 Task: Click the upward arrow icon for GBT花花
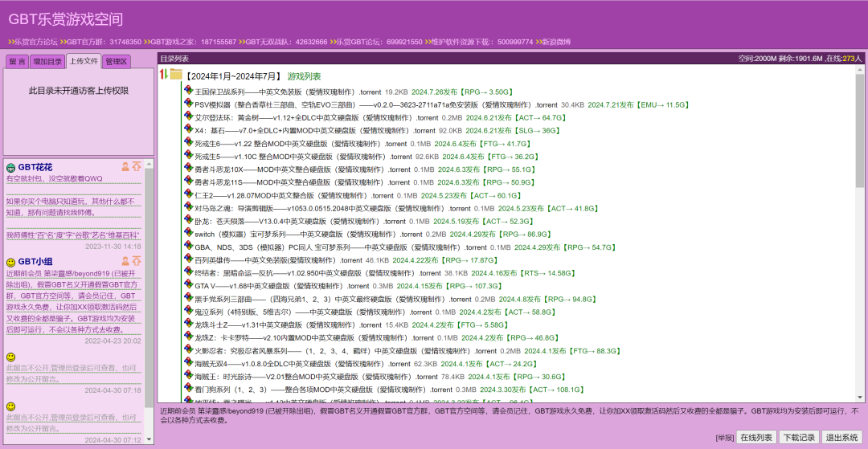pyautogui.click(x=136, y=166)
